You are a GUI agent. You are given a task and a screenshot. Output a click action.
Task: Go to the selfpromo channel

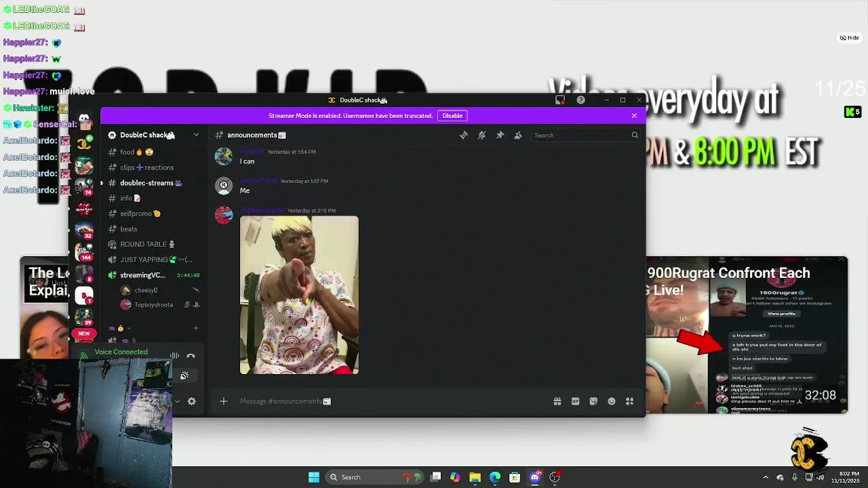155,213
